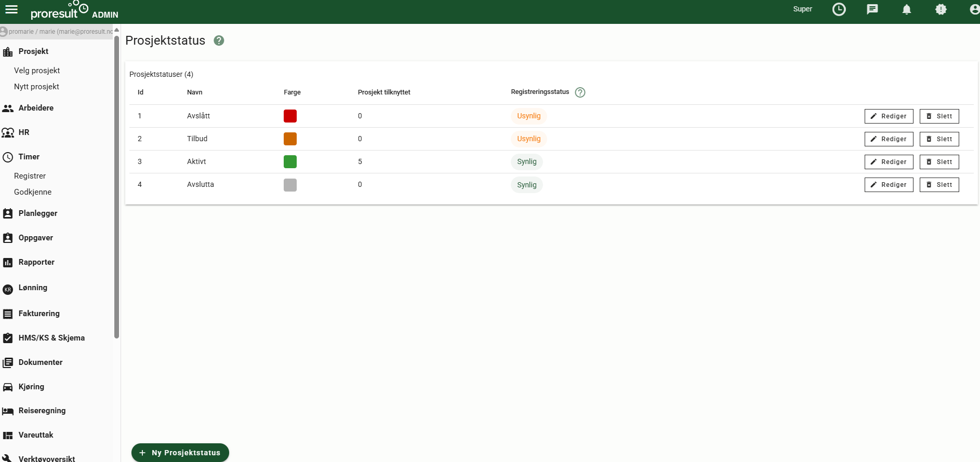Open the notifications bell icon

click(x=907, y=9)
